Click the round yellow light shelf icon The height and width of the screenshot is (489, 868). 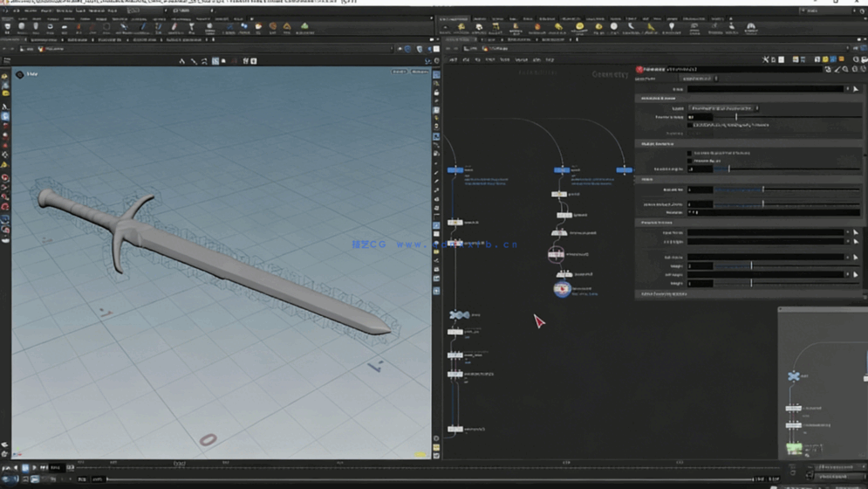(x=579, y=28)
